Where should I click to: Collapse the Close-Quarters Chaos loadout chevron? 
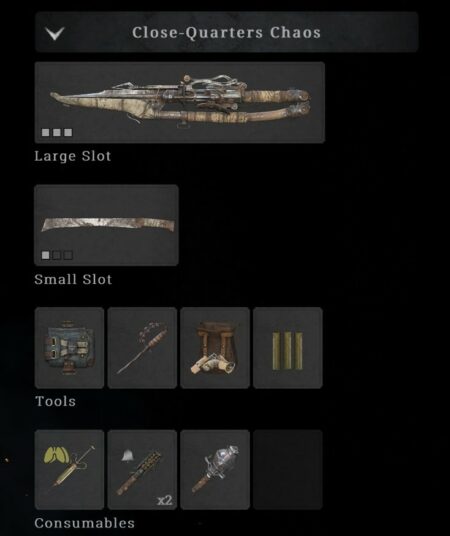coord(55,33)
